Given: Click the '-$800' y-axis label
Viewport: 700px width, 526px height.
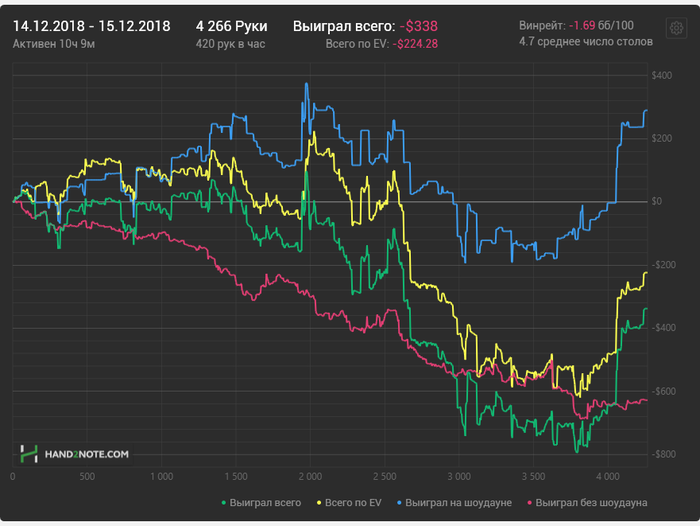Looking at the screenshot, I should pos(664,455).
